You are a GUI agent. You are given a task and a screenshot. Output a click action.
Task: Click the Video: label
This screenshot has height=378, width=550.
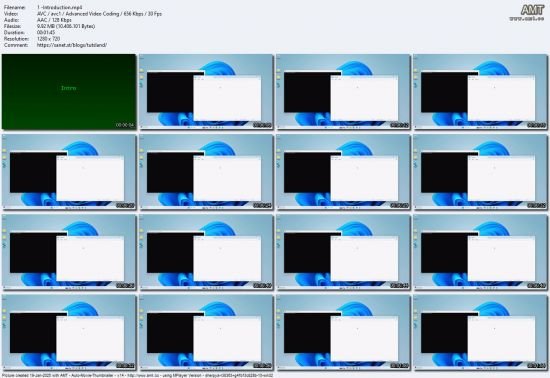11,14
